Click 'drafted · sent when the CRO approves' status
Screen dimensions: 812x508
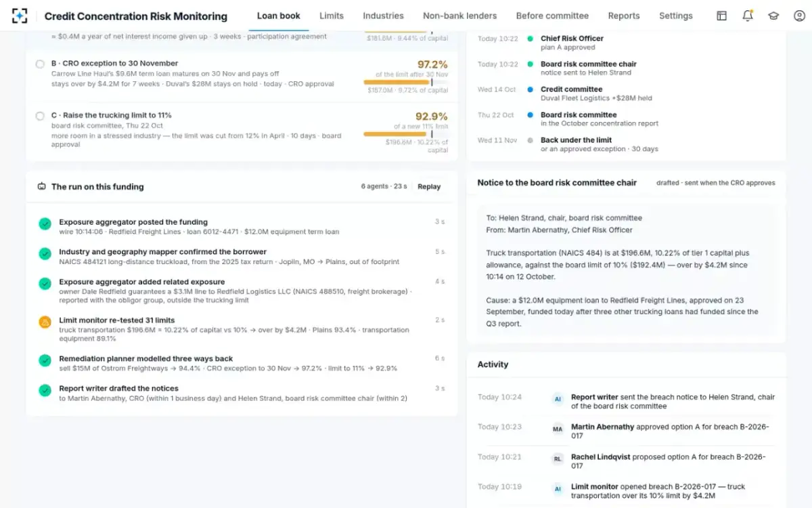click(x=716, y=183)
